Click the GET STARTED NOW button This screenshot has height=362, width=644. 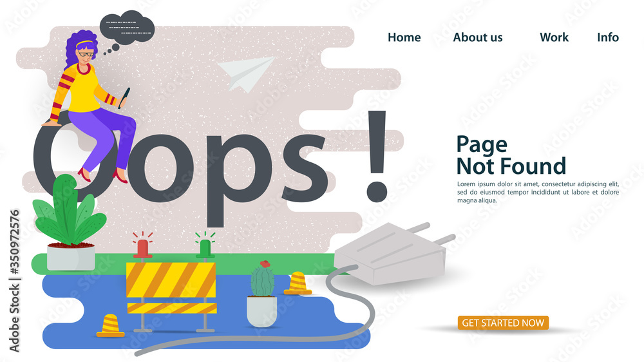click(503, 323)
